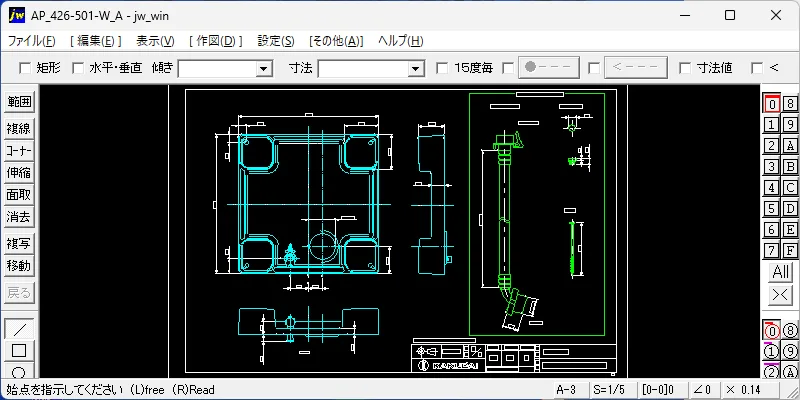Click the dot-dash line style button
Viewport: 800px width, 400px height.
tap(548, 67)
